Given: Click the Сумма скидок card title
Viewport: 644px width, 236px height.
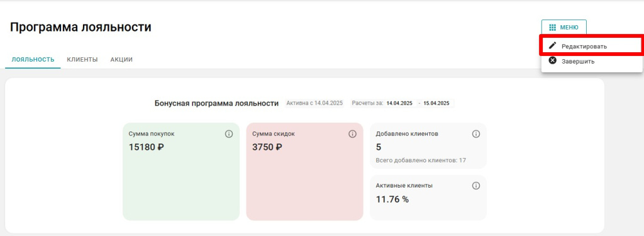Looking at the screenshot, I should pyautogui.click(x=274, y=134).
